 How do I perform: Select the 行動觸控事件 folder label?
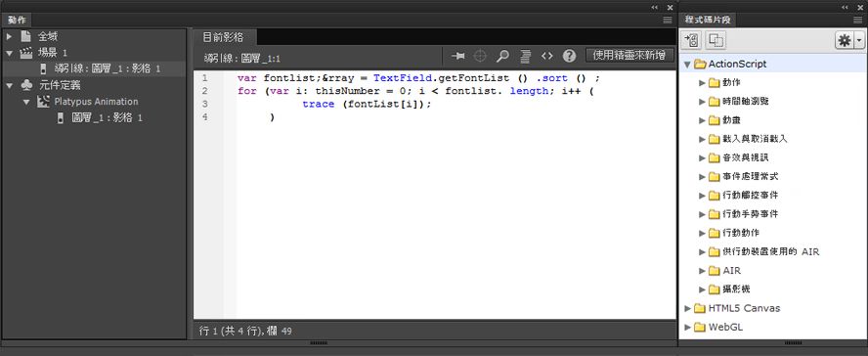tap(751, 196)
